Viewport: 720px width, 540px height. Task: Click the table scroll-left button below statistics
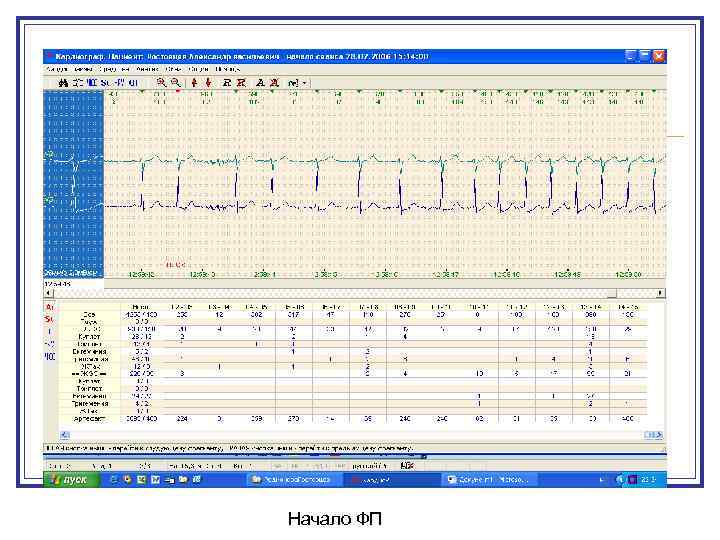pos(65,435)
